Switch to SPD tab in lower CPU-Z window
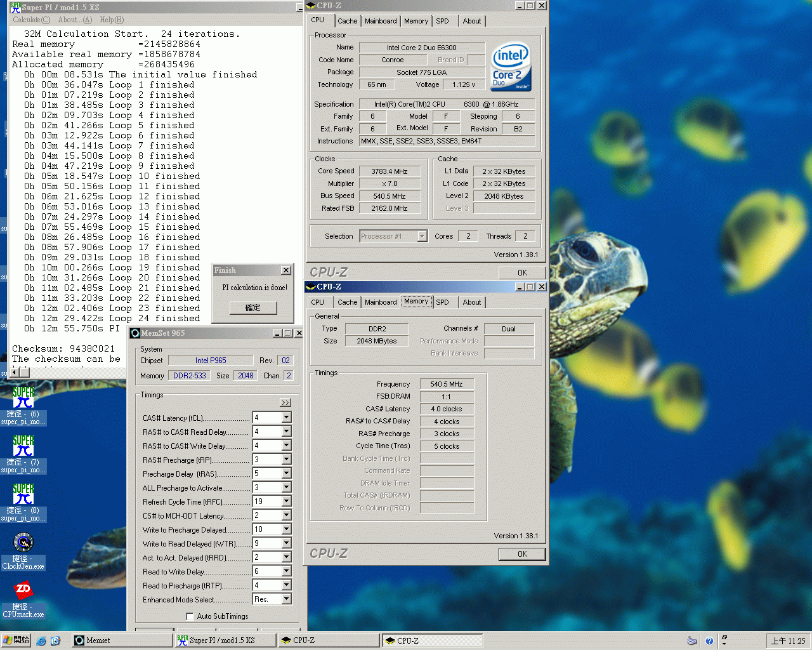 [443, 302]
